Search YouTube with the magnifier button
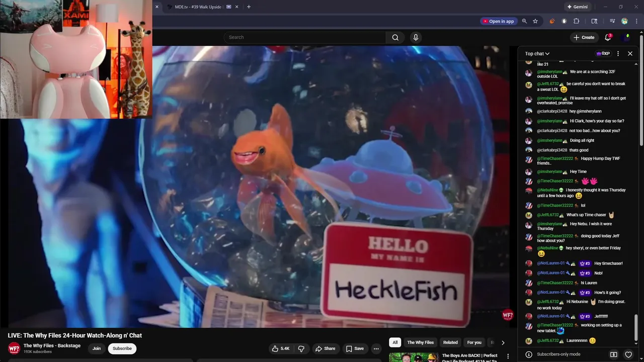The width and height of the screenshot is (644, 362). point(395,37)
